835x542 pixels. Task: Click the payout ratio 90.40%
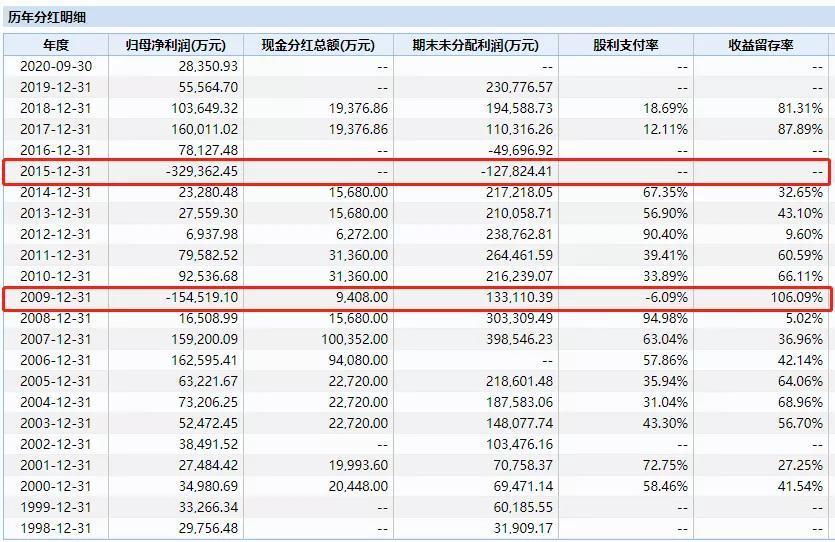[666, 234]
